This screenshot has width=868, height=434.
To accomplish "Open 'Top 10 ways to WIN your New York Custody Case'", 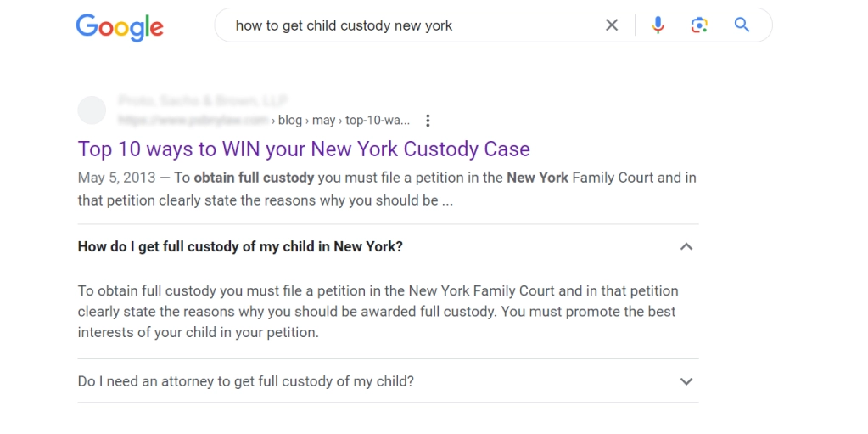I will [304, 149].
